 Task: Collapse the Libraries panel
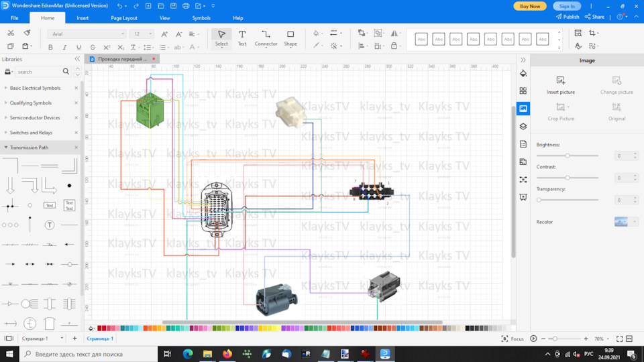77,59
